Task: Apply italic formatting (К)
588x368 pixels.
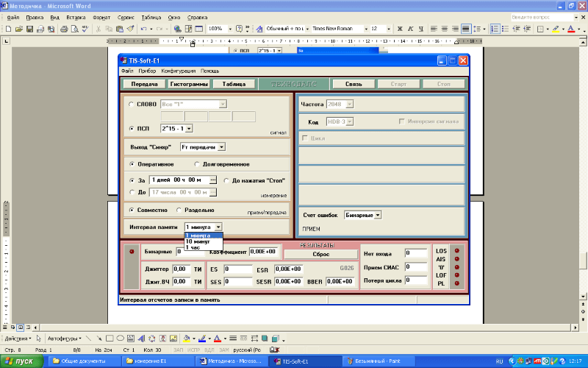Action: (x=410, y=29)
